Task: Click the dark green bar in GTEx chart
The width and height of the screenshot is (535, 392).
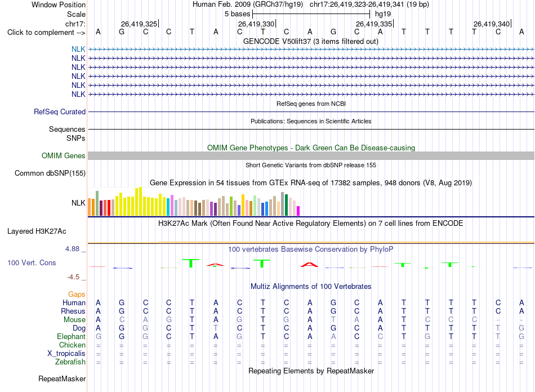Action: (286, 205)
